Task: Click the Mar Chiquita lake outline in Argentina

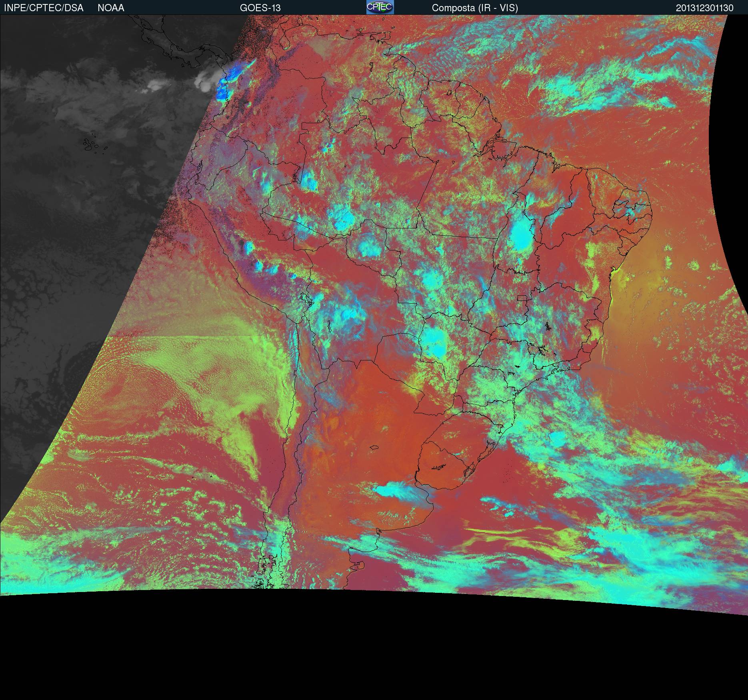Action: point(374,448)
